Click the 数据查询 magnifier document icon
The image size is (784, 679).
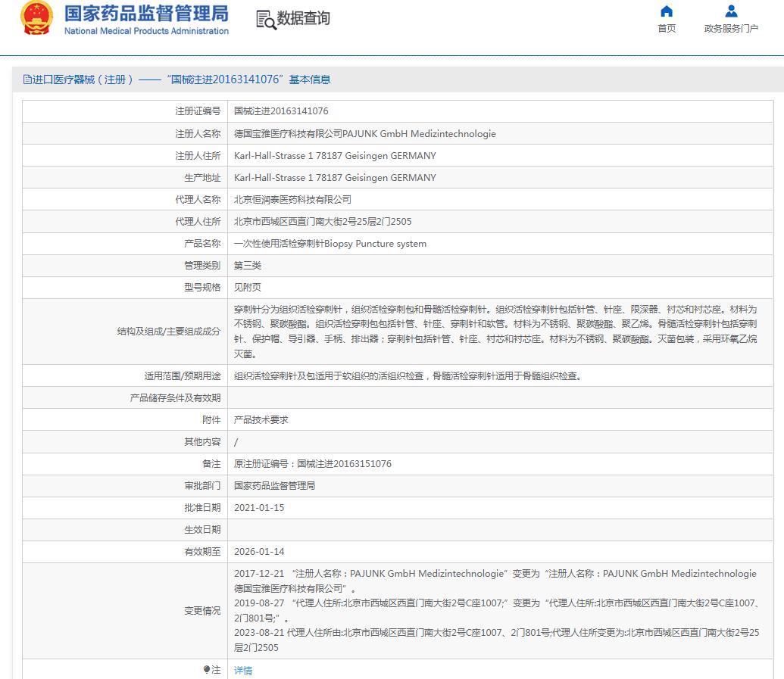tap(266, 20)
